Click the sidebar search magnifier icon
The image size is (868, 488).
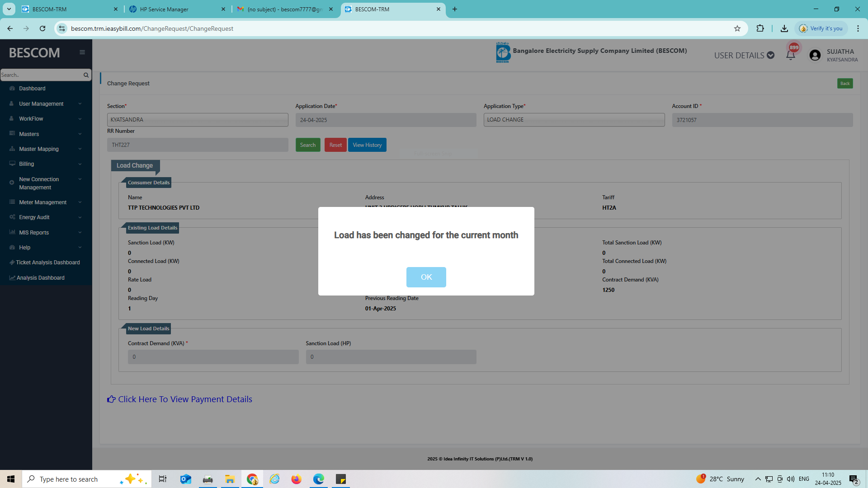[86, 75]
